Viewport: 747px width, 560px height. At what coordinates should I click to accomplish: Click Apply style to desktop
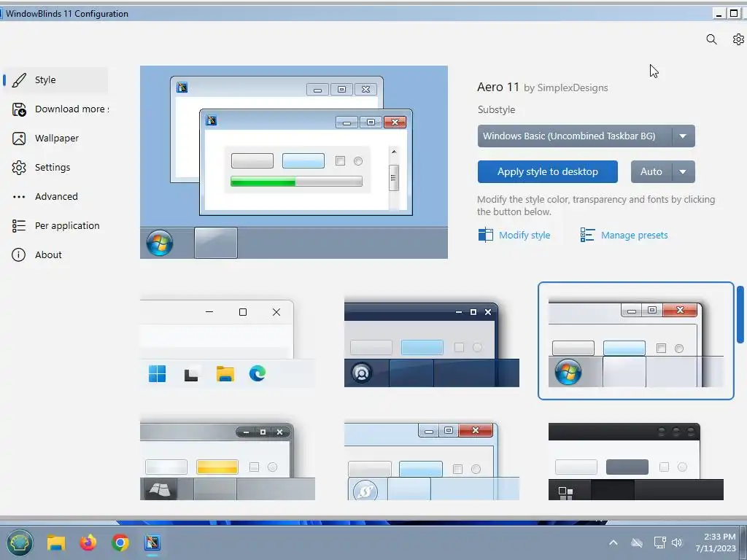tap(547, 172)
